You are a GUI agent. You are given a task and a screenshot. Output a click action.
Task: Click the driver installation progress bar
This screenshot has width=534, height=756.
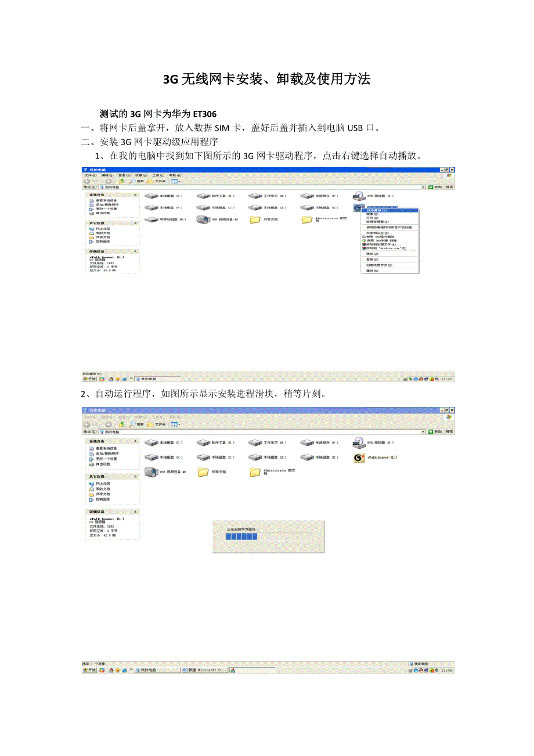(239, 537)
